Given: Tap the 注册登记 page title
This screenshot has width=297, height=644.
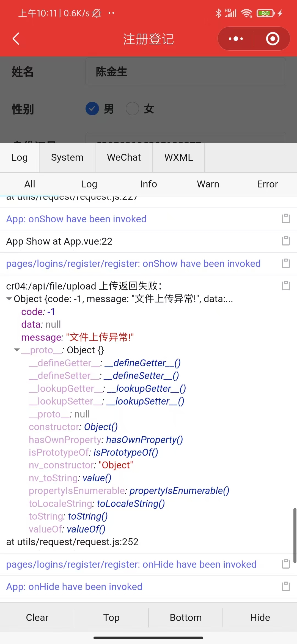Looking at the screenshot, I should click(148, 39).
